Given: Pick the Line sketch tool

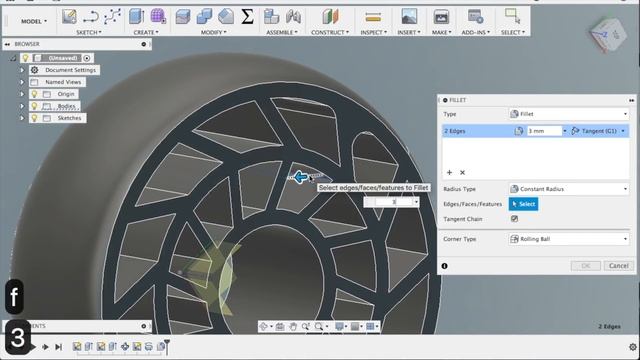Looking at the screenshot, I should [x=91, y=17].
